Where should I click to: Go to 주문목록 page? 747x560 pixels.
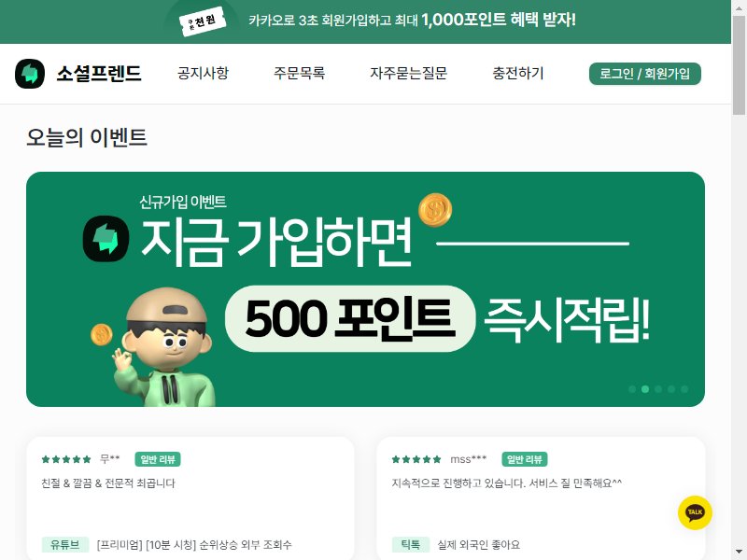click(299, 74)
